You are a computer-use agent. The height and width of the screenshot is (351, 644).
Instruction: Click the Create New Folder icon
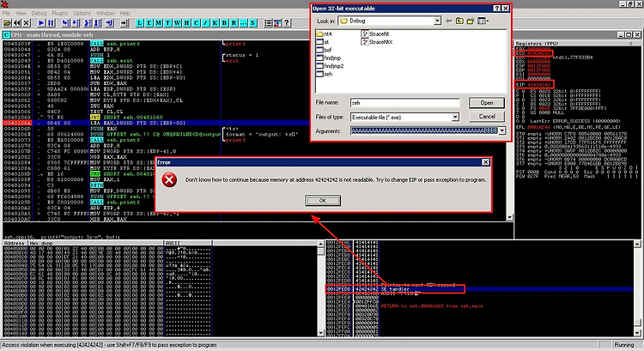point(471,21)
